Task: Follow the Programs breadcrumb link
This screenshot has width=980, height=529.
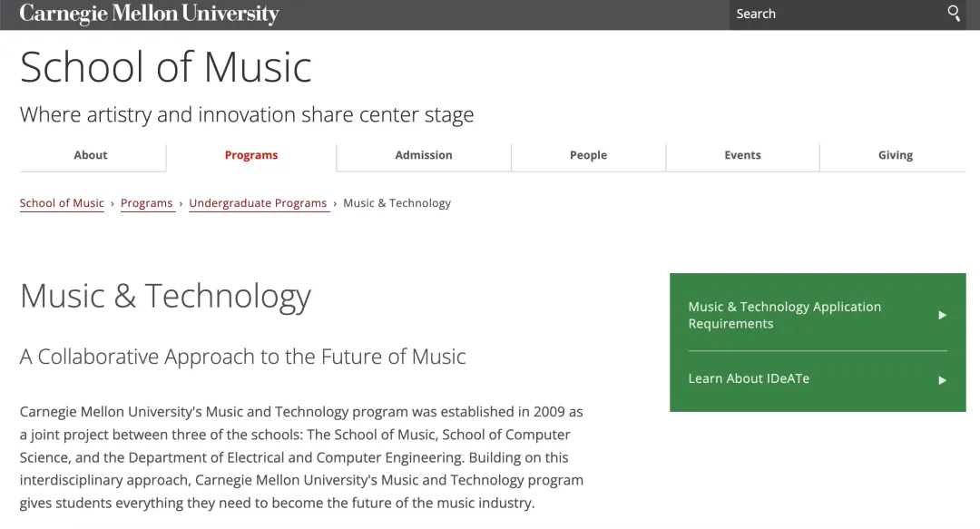Action: pos(146,203)
